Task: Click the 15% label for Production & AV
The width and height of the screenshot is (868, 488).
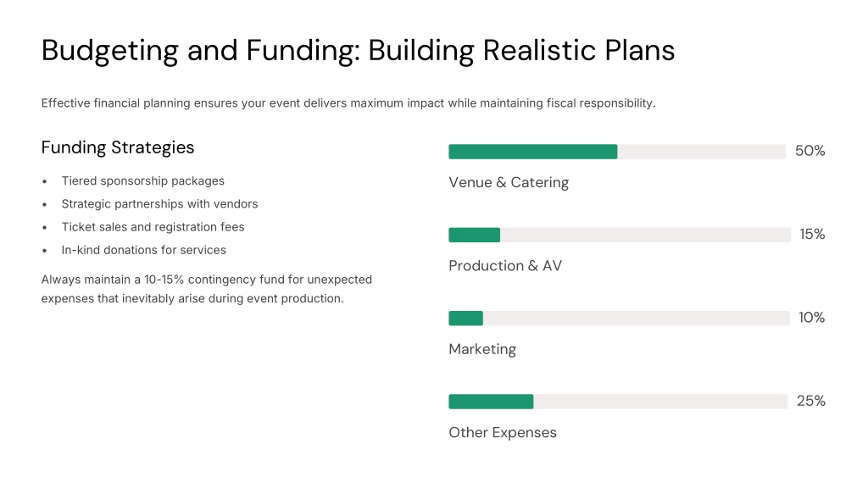Action: tap(812, 235)
